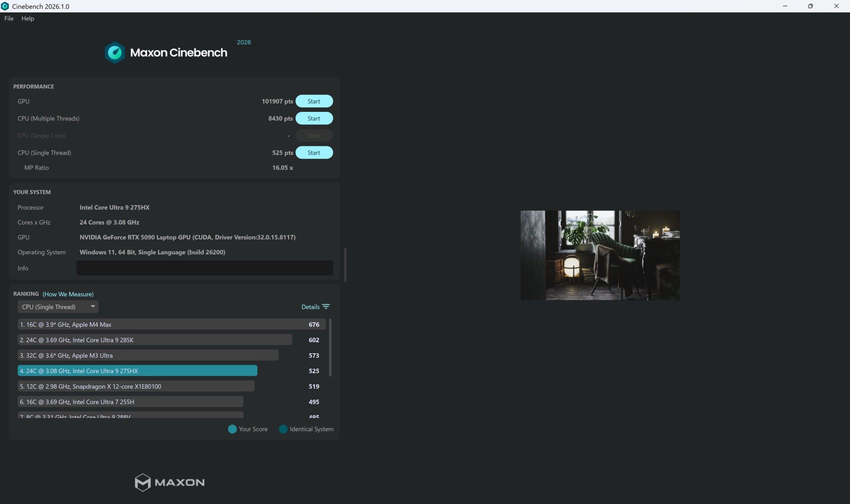850x504 pixels.
Task: Select the Snapdragon X 12-core X1E80100 row
Action: pyautogui.click(x=171, y=387)
